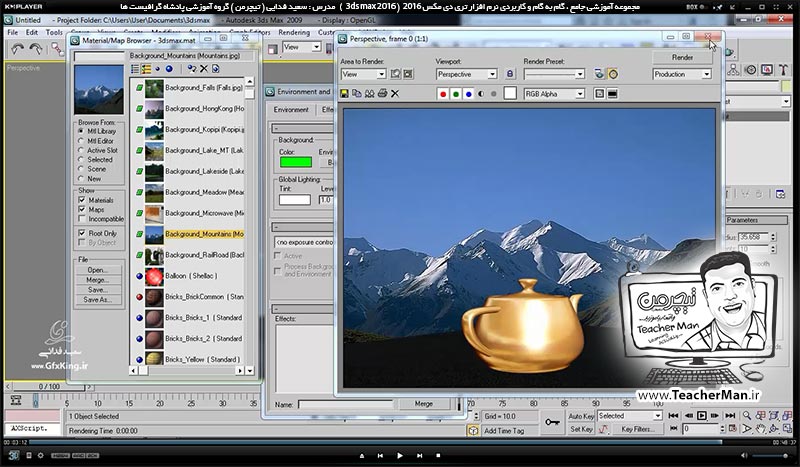Click View Small Icons sphere in browser toolbar
Image resolution: width=800 pixels, height=467 pixels.
click(158, 69)
